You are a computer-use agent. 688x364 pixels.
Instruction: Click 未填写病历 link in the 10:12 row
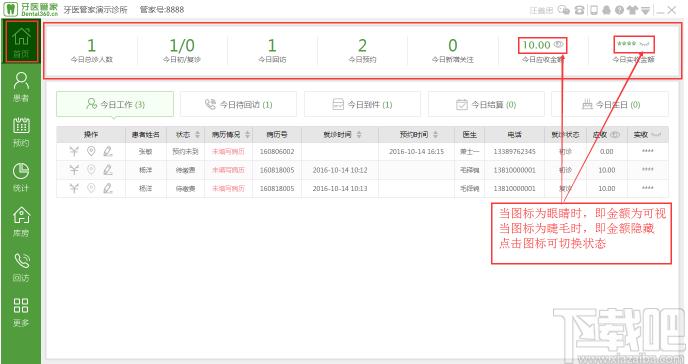(228, 170)
